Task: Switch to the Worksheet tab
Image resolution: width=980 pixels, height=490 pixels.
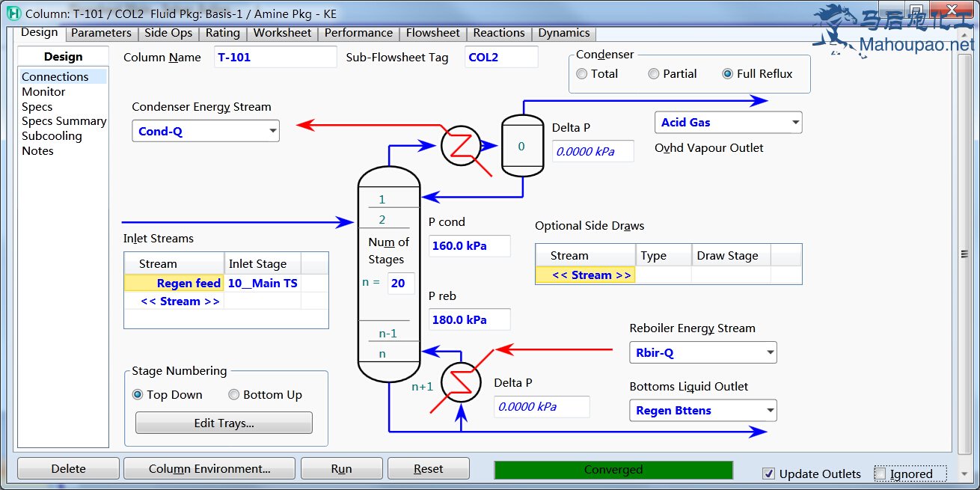Action: (x=282, y=33)
